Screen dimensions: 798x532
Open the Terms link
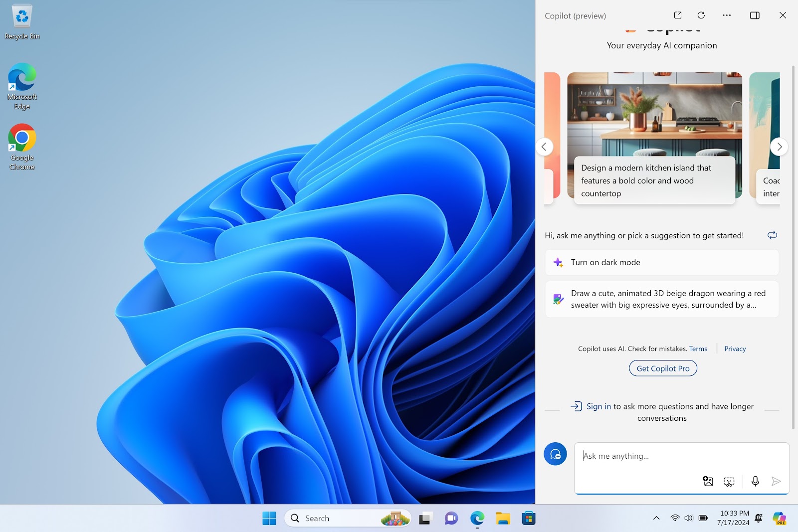point(698,349)
